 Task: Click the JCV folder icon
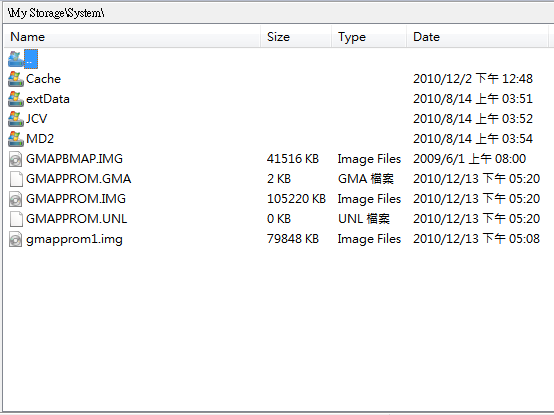pyautogui.click(x=16, y=119)
